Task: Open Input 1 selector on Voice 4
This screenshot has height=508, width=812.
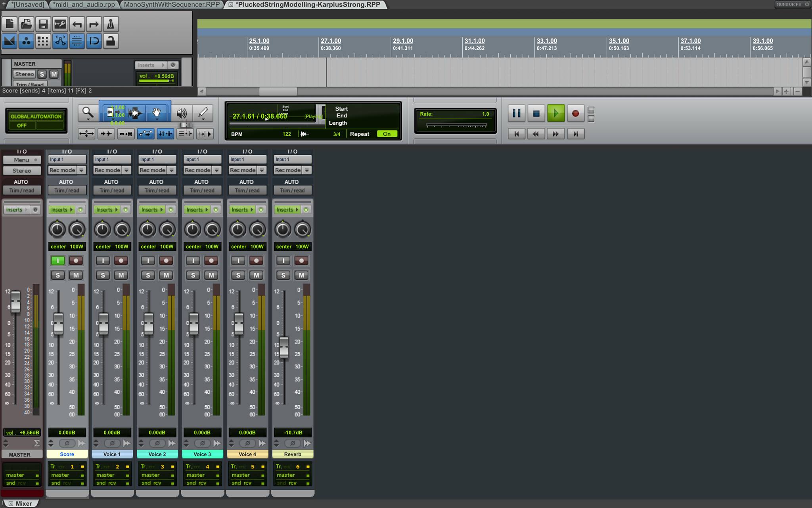Action: point(247,160)
